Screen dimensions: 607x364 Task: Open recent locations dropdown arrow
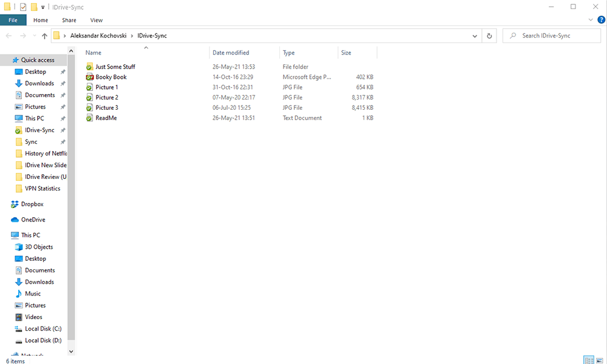click(x=35, y=36)
